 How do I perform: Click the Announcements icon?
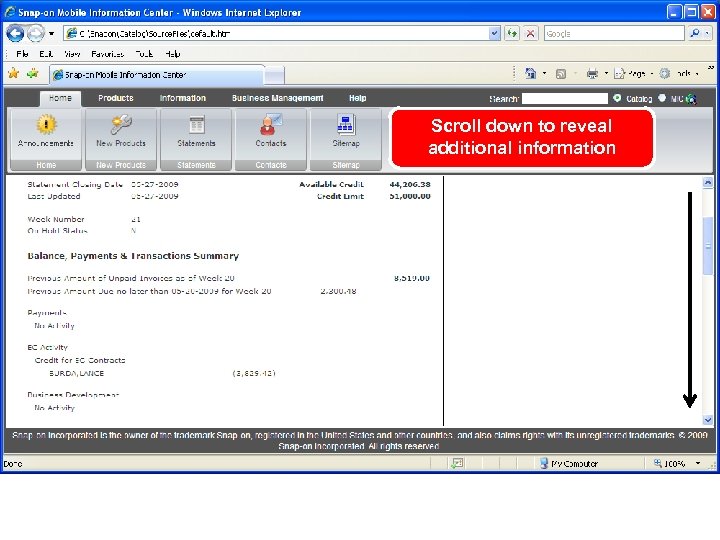(46, 124)
